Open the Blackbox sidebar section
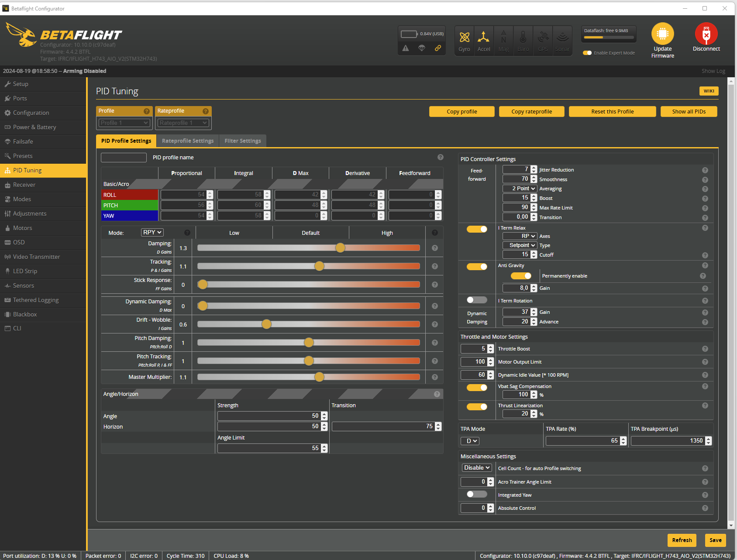Screen dimensions: 737x560 (43, 314)
